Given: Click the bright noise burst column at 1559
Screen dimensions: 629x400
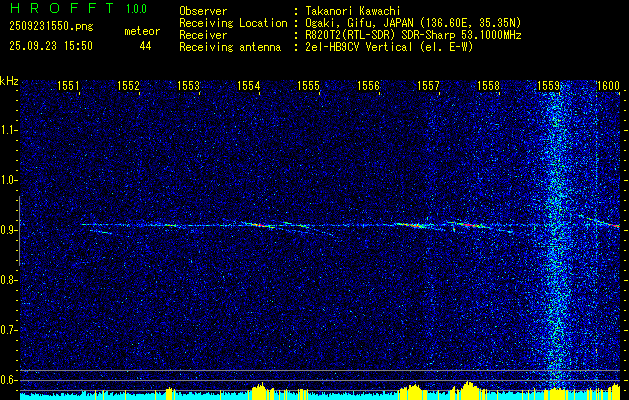Looking at the screenshot, I should point(556,237).
